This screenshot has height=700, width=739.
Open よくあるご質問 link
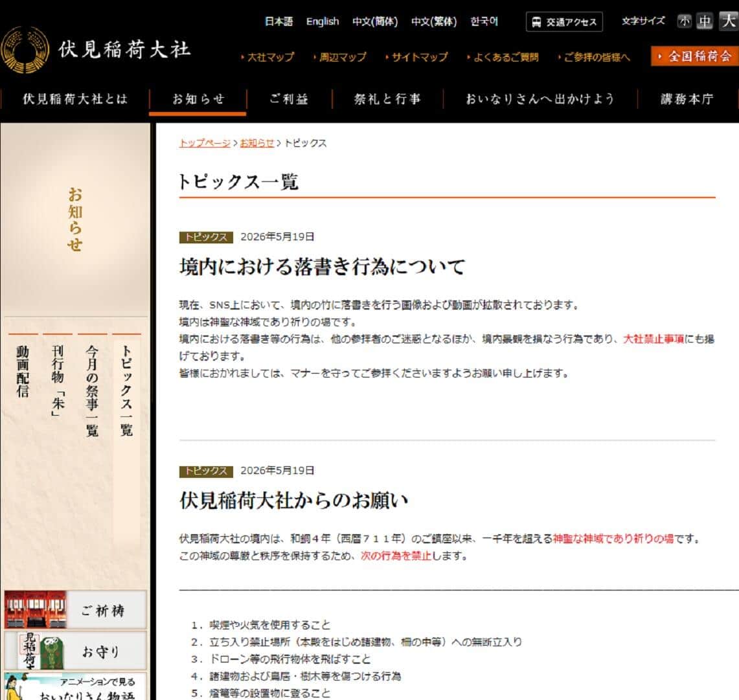503,57
